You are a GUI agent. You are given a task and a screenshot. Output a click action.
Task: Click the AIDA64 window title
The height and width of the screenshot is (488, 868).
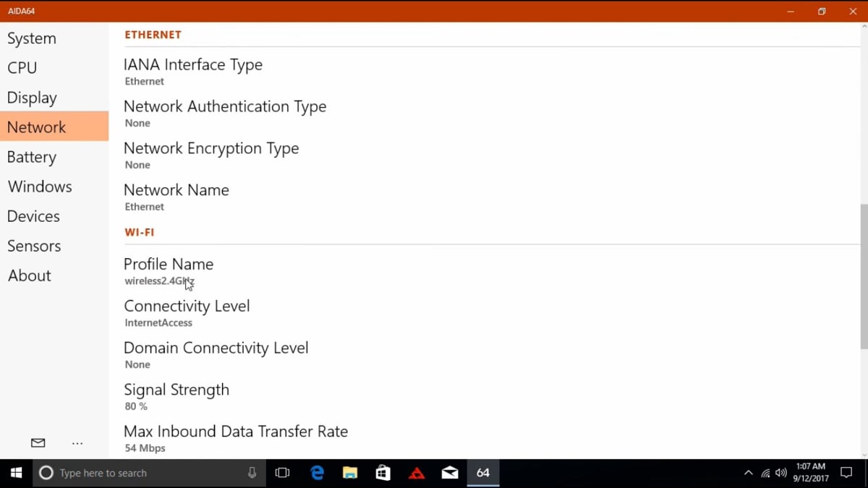[x=22, y=12]
